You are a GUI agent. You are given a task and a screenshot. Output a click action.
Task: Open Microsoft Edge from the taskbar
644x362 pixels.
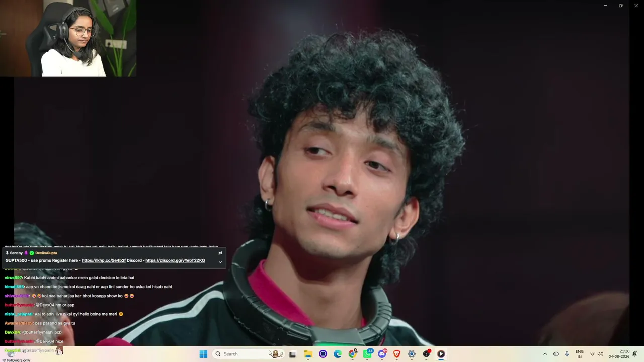(x=338, y=354)
